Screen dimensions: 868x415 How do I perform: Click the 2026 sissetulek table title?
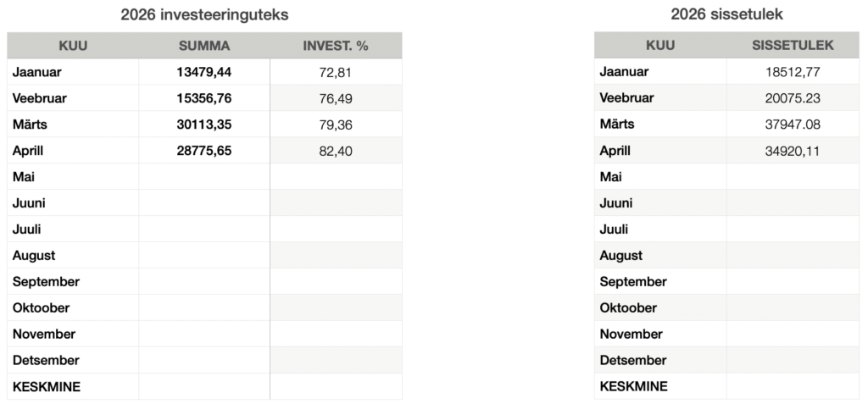[x=726, y=14]
